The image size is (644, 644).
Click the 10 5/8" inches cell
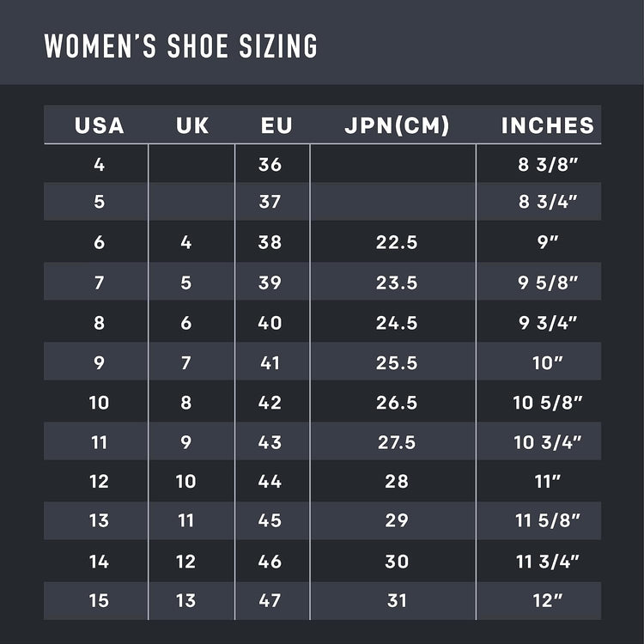tap(548, 403)
